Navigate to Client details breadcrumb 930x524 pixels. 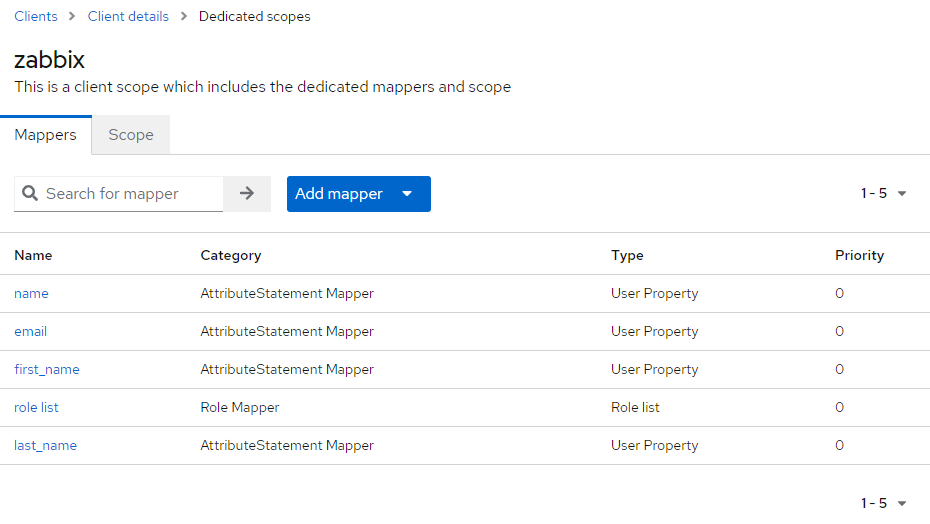[128, 17]
